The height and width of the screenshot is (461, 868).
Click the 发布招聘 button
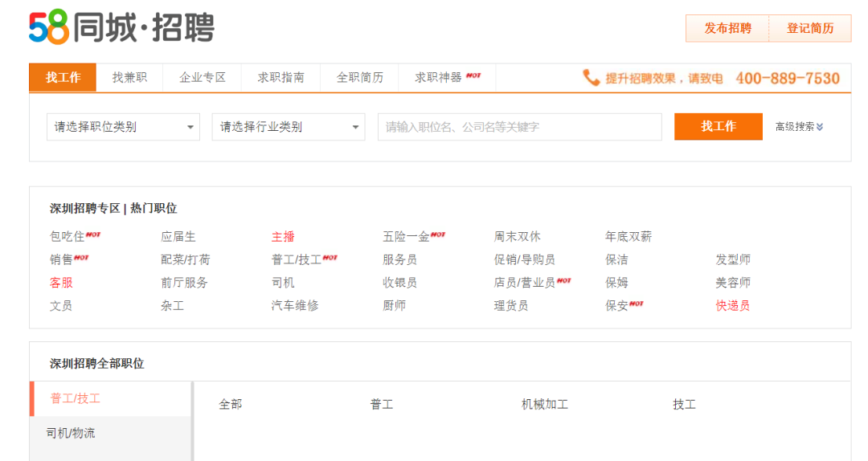(727, 28)
